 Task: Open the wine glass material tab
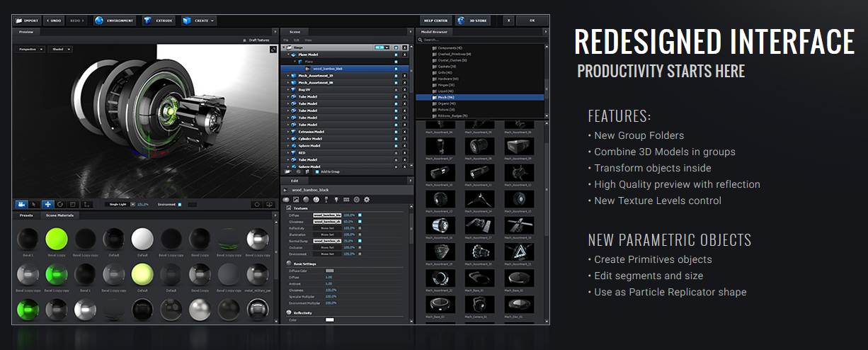point(326,200)
